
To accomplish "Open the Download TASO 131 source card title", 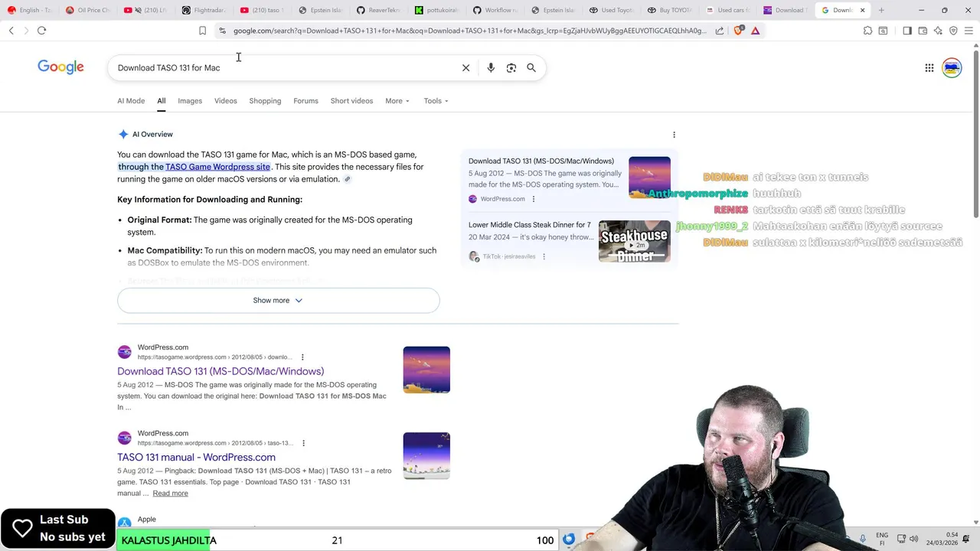I will click(541, 161).
